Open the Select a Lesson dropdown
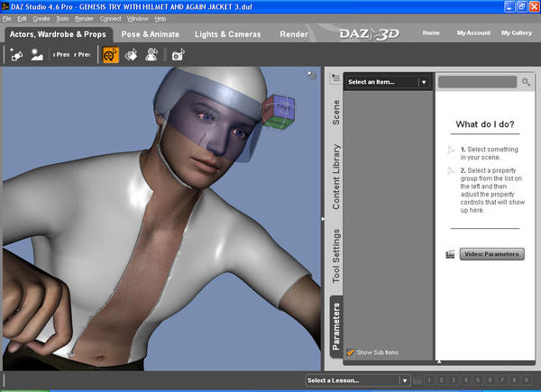 (358, 380)
